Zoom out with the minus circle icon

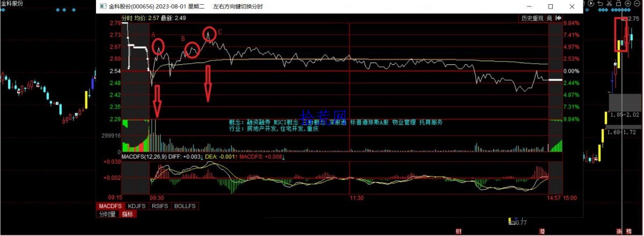[637, 3]
